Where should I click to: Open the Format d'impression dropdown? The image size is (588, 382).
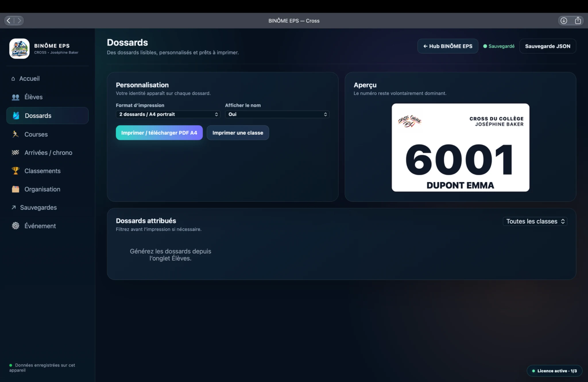coord(168,114)
